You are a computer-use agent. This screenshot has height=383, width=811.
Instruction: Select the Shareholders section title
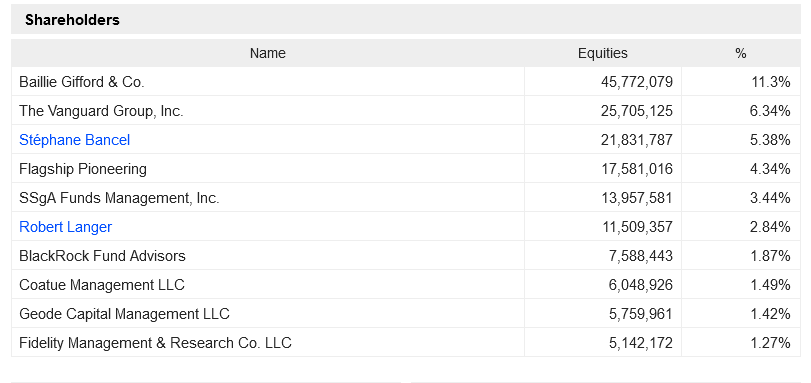pyautogui.click(x=72, y=20)
